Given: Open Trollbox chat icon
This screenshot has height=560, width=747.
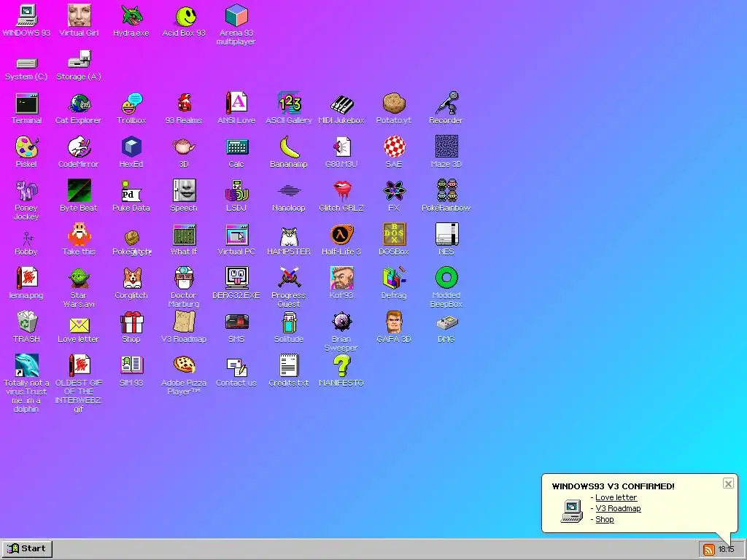Looking at the screenshot, I should coord(131,104).
